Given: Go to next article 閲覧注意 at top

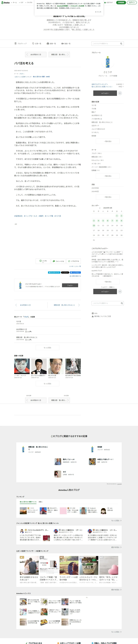Looking at the screenshot, I should (x=59, y=55).
